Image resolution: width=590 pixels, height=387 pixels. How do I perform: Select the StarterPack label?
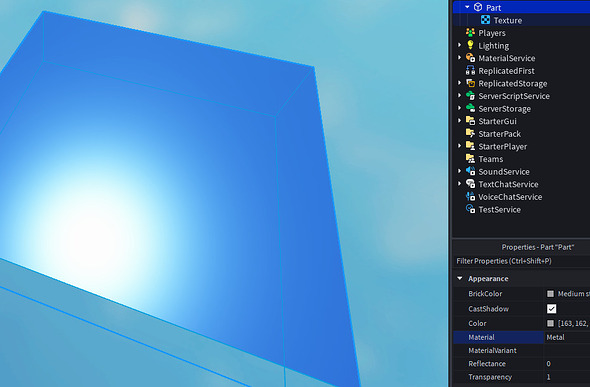[500, 134]
